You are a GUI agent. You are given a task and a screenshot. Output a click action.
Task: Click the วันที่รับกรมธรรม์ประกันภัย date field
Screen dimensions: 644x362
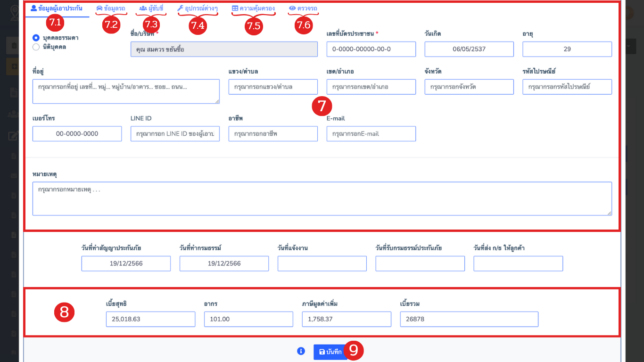tap(420, 263)
